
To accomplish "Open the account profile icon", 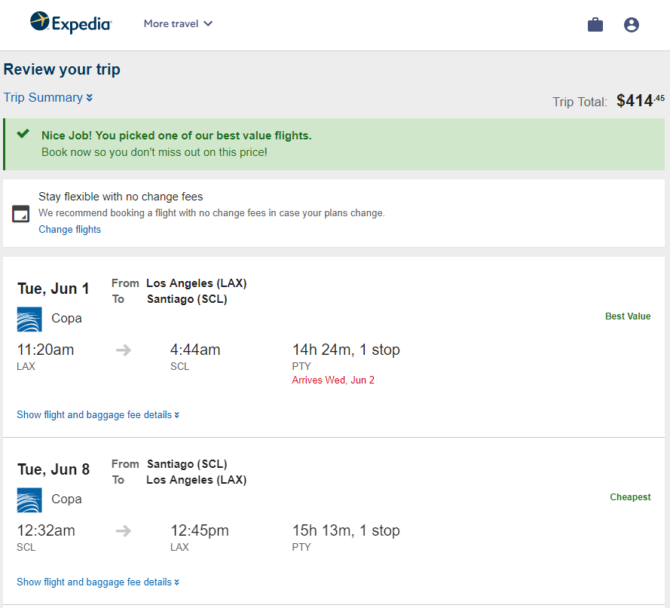I will (x=631, y=24).
